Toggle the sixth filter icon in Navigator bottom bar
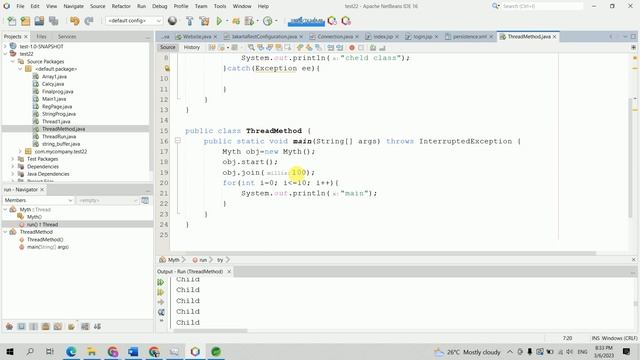The width and height of the screenshot is (640, 360). click(x=71, y=327)
